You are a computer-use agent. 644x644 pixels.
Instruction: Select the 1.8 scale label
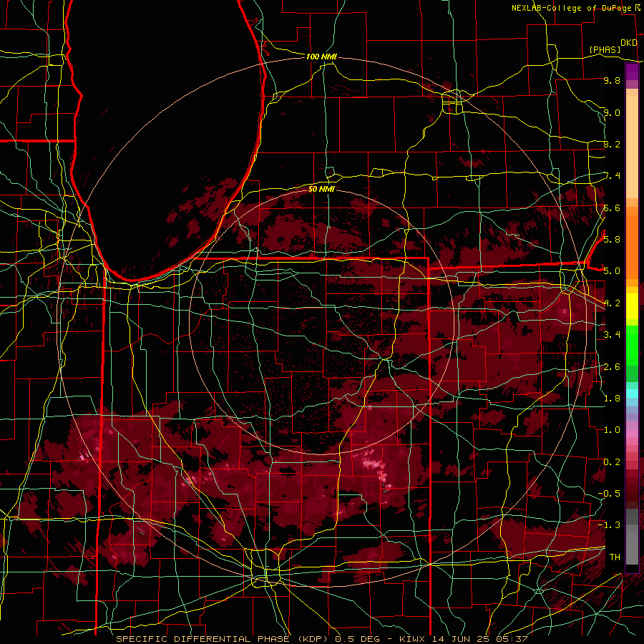pyautogui.click(x=612, y=398)
